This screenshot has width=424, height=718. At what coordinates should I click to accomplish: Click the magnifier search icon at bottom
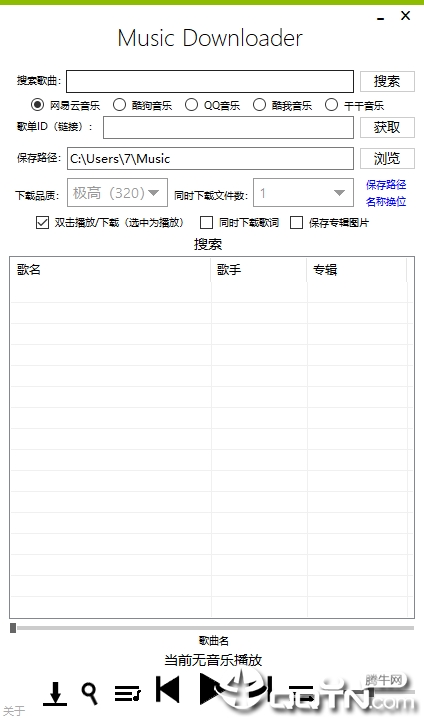[90, 693]
